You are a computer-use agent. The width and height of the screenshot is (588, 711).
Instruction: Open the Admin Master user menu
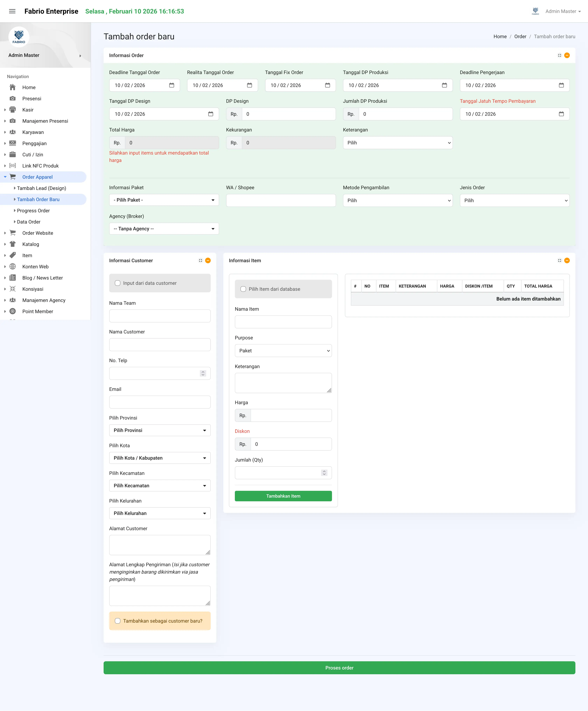pyautogui.click(x=563, y=11)
